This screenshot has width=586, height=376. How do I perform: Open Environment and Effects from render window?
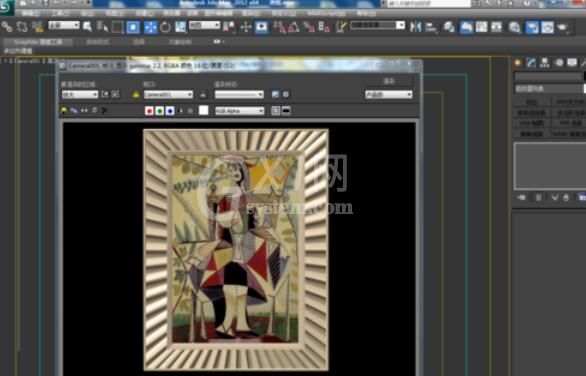286,95
